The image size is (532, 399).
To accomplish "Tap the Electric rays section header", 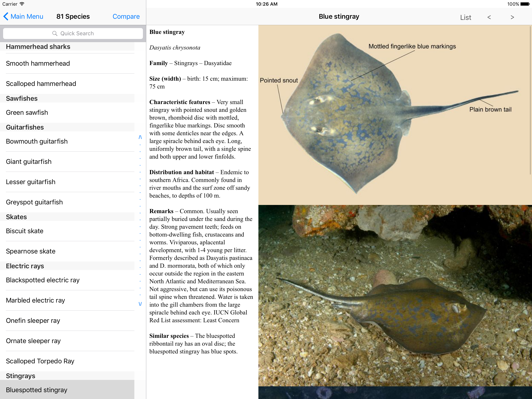I will [x=67, y=266].
